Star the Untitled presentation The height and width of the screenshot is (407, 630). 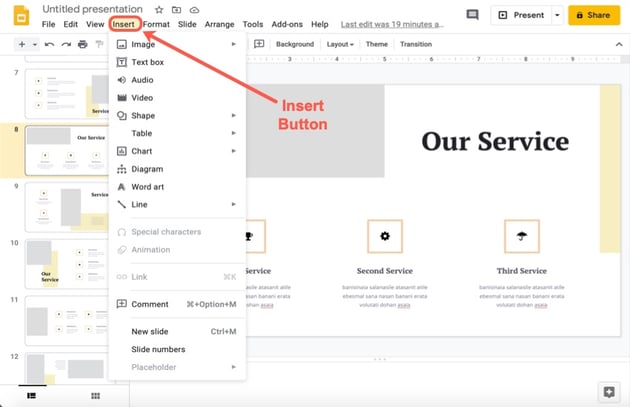pos(159,9)
